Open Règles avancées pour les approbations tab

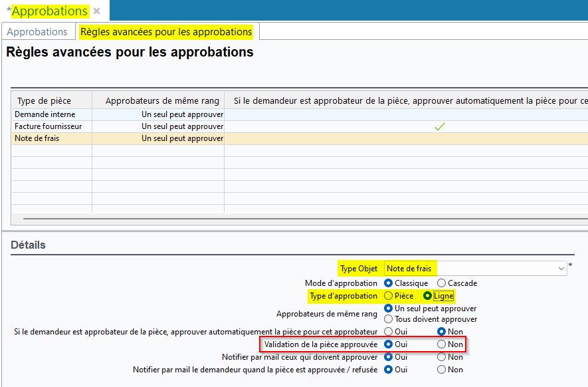tap(166, 32)
